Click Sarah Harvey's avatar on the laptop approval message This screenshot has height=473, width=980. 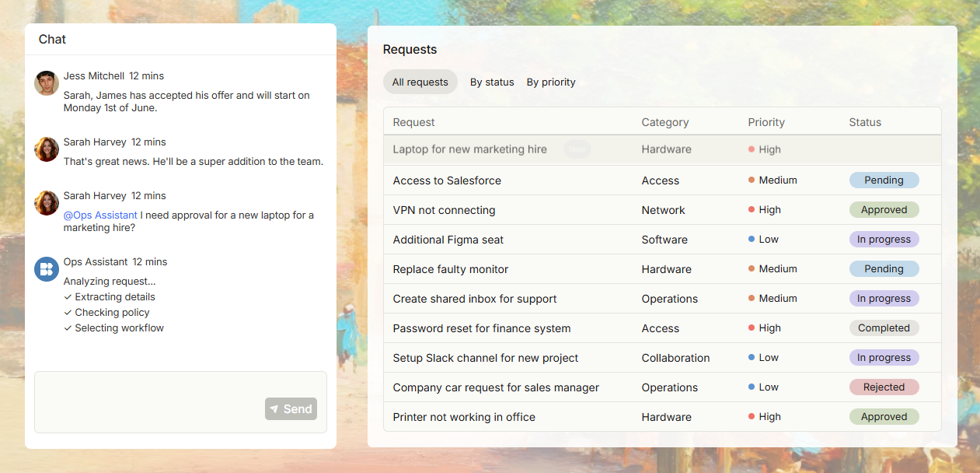(x=47, y=203)
